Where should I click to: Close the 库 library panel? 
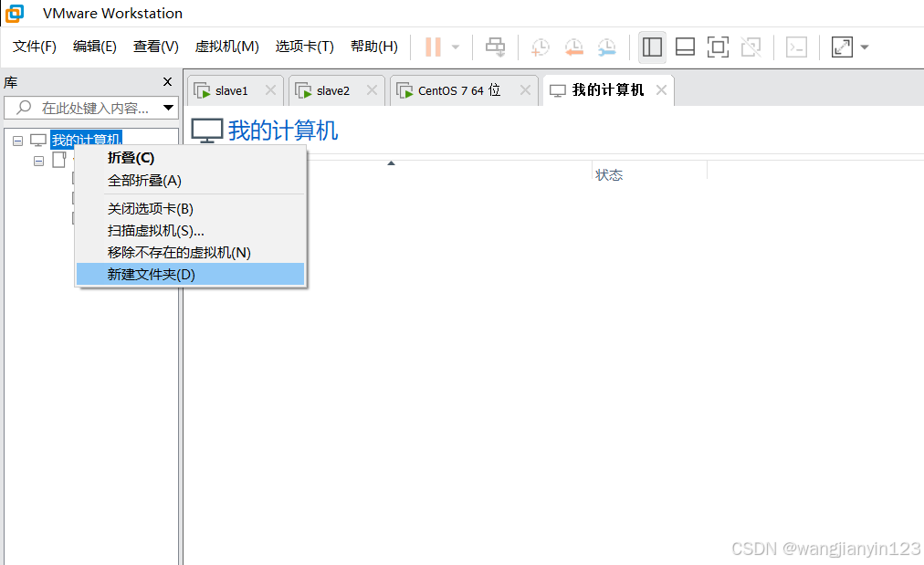pos(167,82)
